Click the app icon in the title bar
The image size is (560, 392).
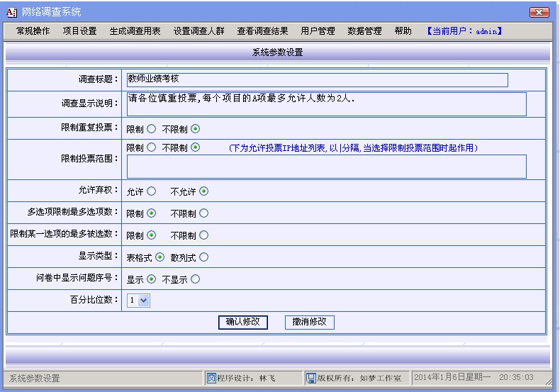pos(11,12)
